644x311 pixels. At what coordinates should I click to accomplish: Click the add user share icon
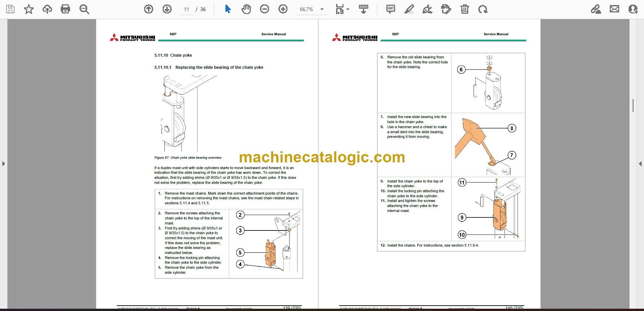tap(633, 9)
